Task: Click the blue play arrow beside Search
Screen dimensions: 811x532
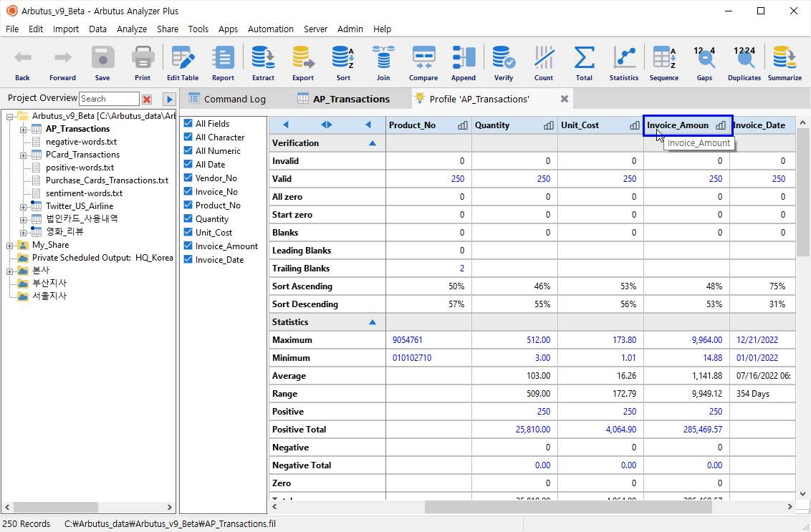Action: (x=169, y=99)
